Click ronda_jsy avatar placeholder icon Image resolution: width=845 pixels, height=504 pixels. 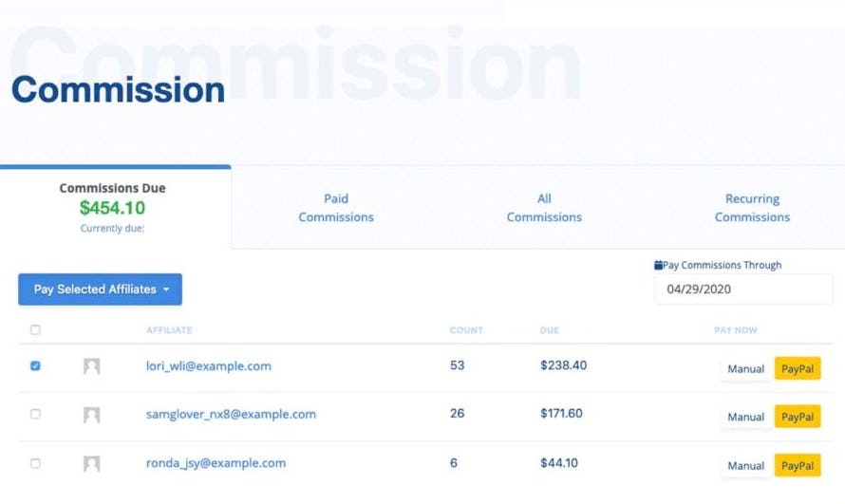click(91, 464)
